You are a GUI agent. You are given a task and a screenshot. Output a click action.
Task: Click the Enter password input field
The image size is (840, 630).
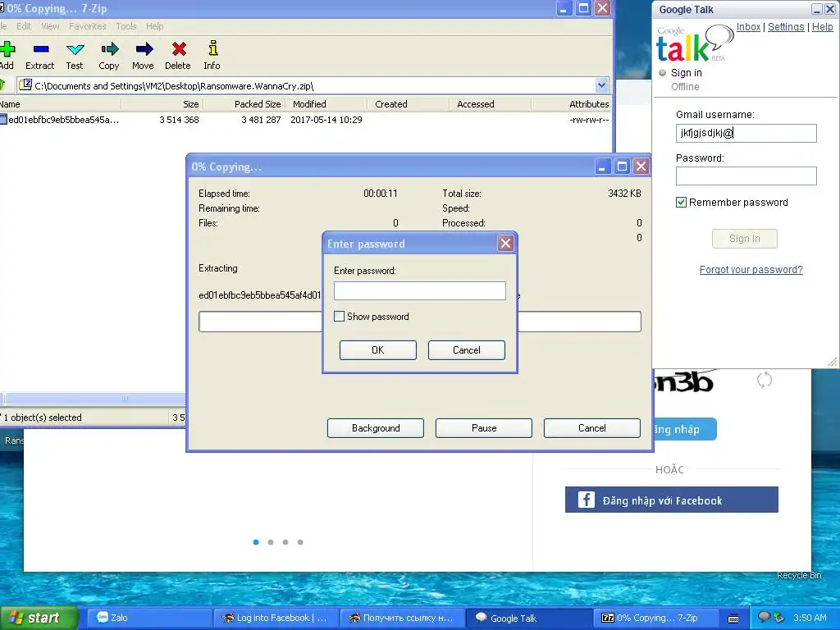(x=419, y=290)
